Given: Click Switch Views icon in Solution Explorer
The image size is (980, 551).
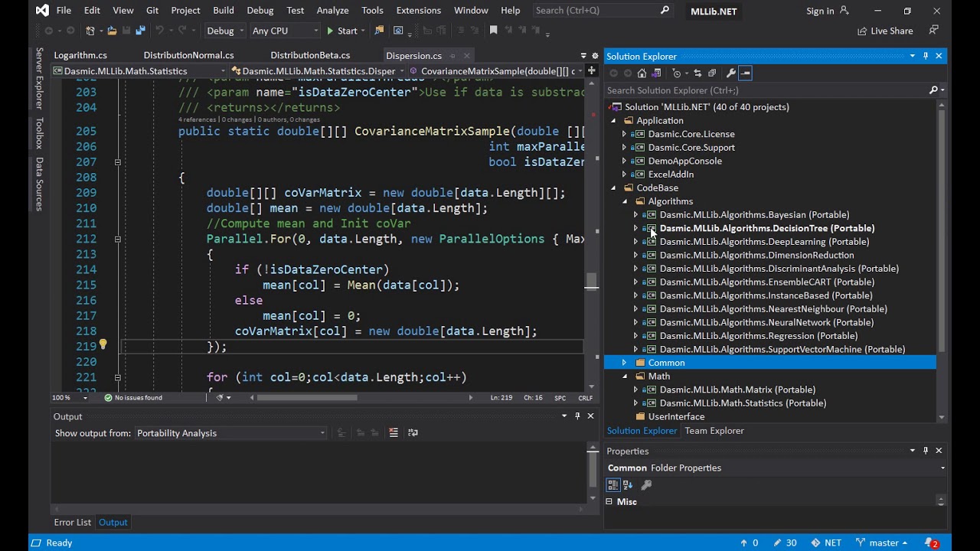Looking at the screenshot, I should coord(655,73).
